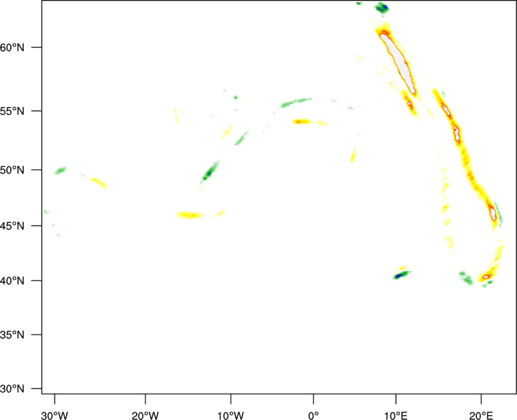Click the 55°N latitude label
The height and width of the screenshot is (420, 517).
pyautogui.click(x=12, y=111)
